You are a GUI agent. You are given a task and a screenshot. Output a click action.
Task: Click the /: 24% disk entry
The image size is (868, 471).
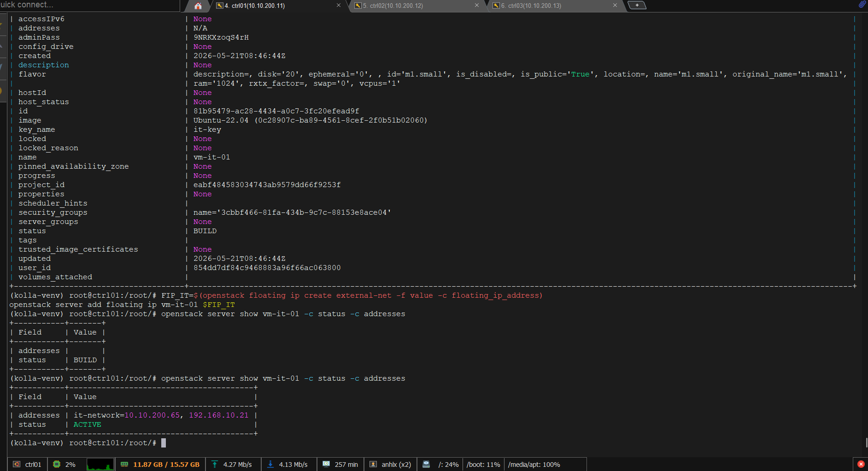[x=448, y=465]
